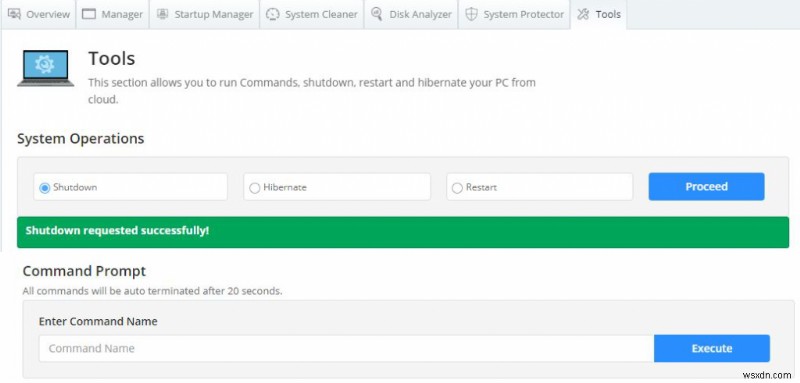Viewport: 800px width, 383px height.
Task: Click the Proceed button
Action: 706,187
